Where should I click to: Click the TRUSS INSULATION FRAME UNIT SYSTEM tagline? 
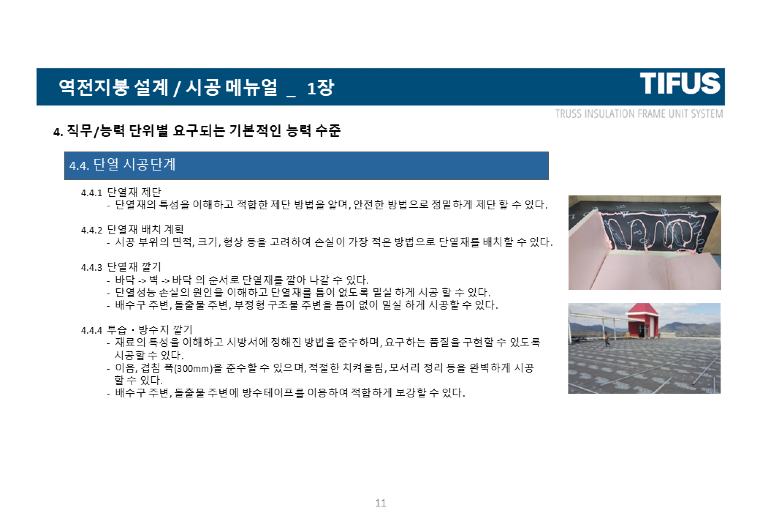click(638, 114)
